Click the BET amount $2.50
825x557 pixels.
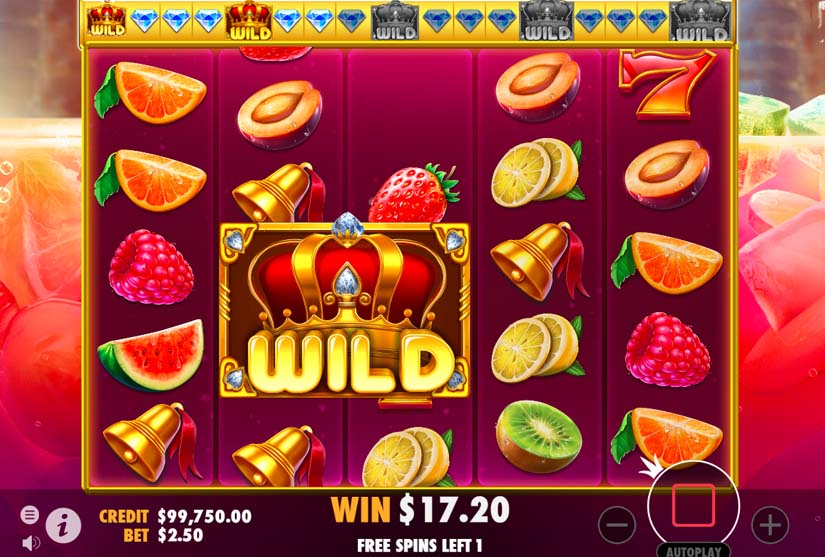[x=180, y=535]
